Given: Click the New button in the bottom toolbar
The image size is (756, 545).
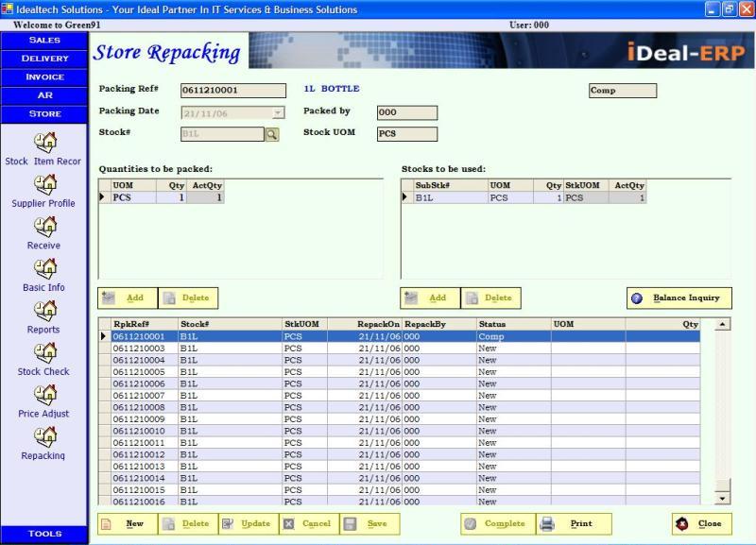Looking at the screenshot, I should point(126,524).
